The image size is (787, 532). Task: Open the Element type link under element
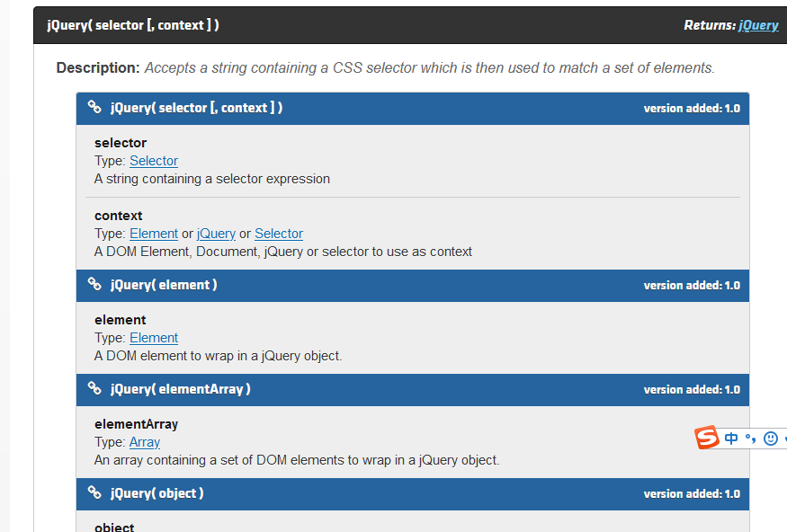[x=154, y=338]
